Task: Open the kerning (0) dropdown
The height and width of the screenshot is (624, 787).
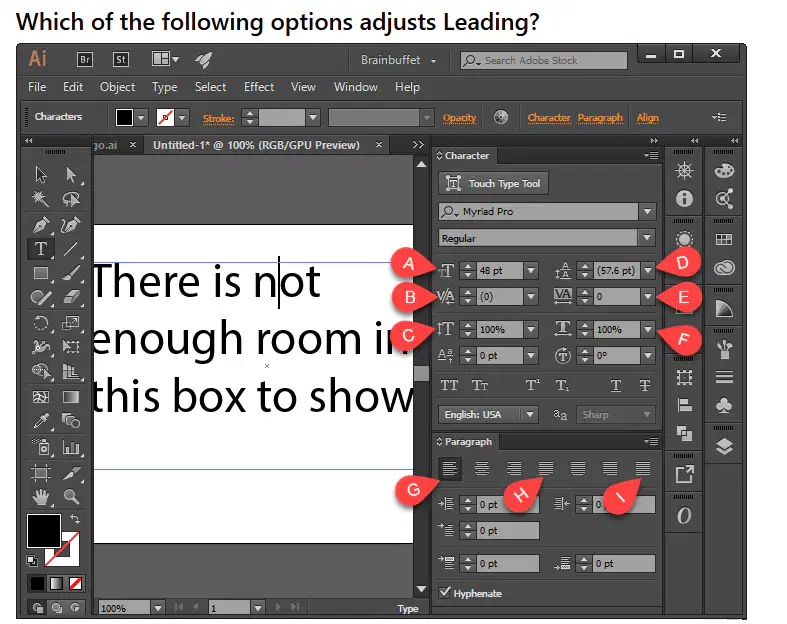Action: click(x=531, y=297)
